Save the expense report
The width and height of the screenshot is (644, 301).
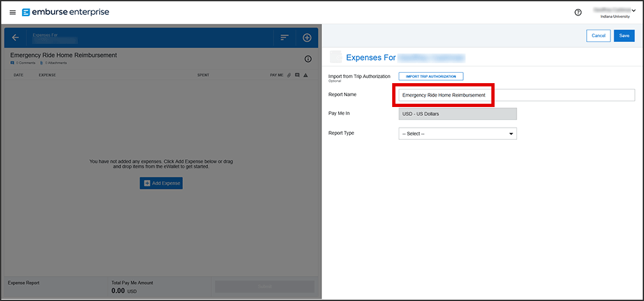pyautogui.click(x=623, y=36)
